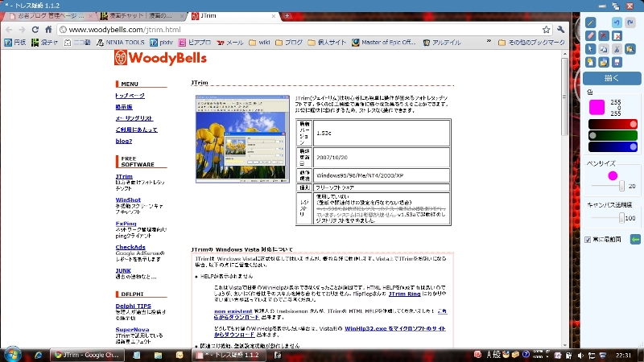The width and height of the screenshot is (644, 362).
Task: Click the green channel color slider
Action: click(613, 135)
